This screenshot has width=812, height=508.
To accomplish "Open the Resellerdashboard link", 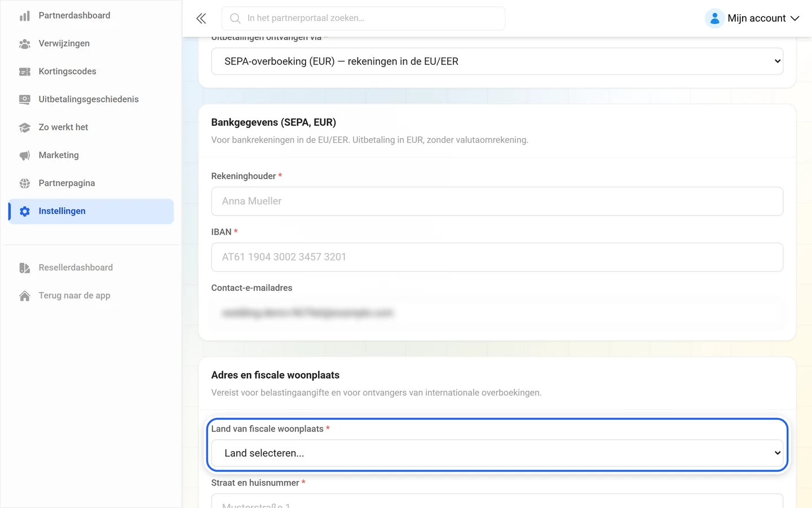I will tap(91, 268).
